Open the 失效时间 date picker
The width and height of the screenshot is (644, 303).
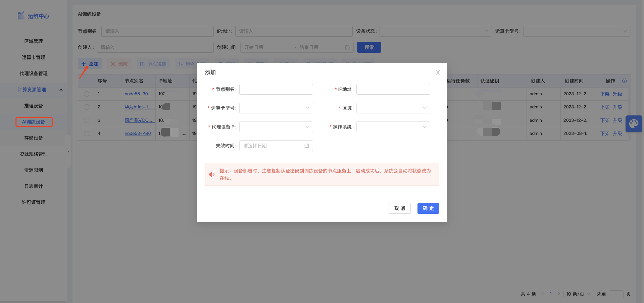[276, 146]
